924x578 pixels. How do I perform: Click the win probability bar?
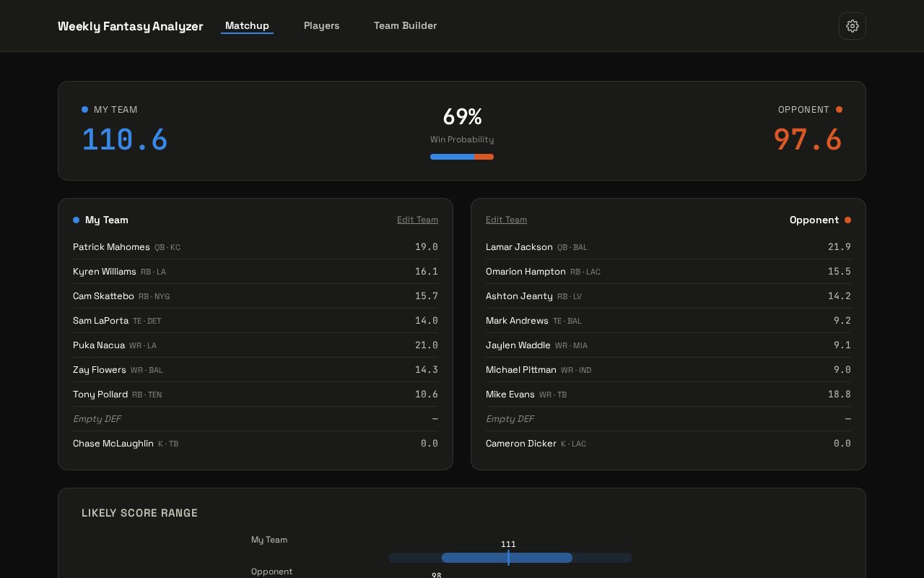462,157
